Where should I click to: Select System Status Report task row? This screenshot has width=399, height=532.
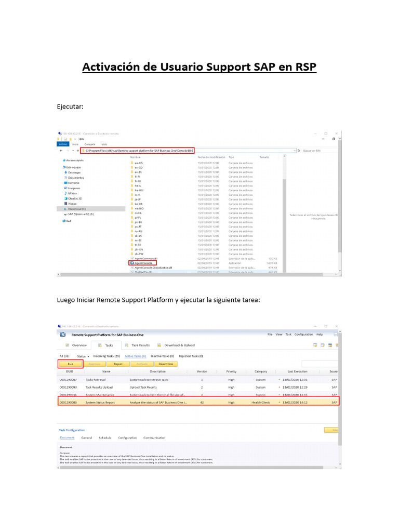(198, 403)
